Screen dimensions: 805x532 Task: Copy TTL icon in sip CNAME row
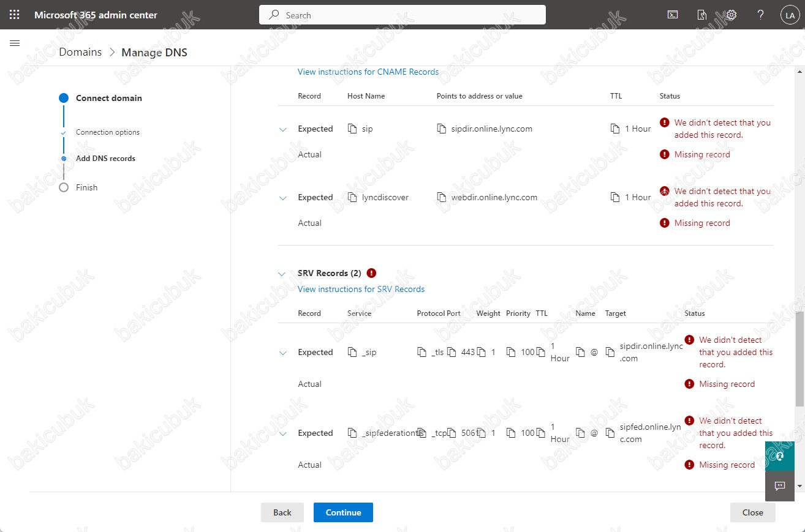tap(615, 129)
